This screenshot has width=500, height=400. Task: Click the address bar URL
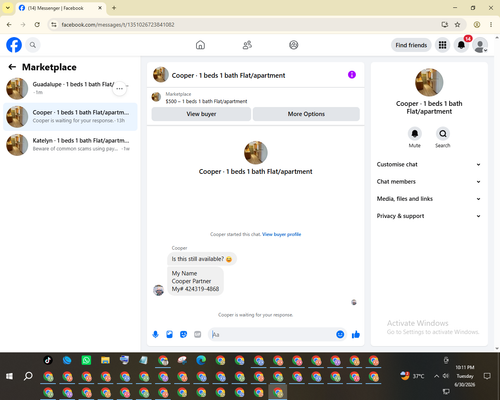[118, 25]
